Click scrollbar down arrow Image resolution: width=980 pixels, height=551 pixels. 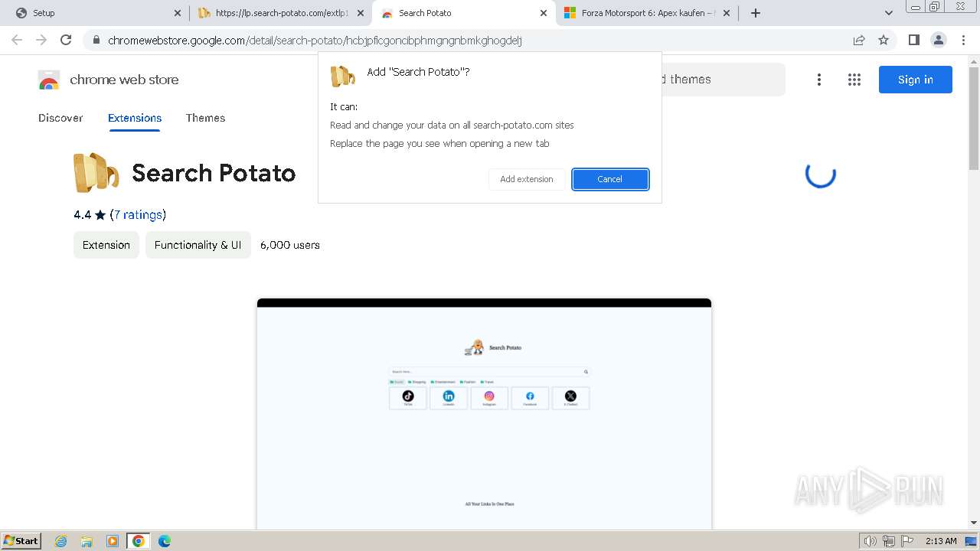coord(974,523)
